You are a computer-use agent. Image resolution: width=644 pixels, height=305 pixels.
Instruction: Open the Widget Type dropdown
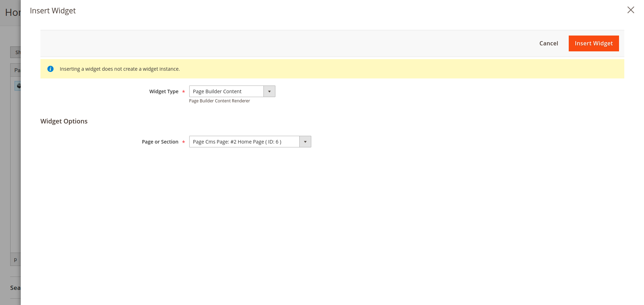tap(232, 91)
